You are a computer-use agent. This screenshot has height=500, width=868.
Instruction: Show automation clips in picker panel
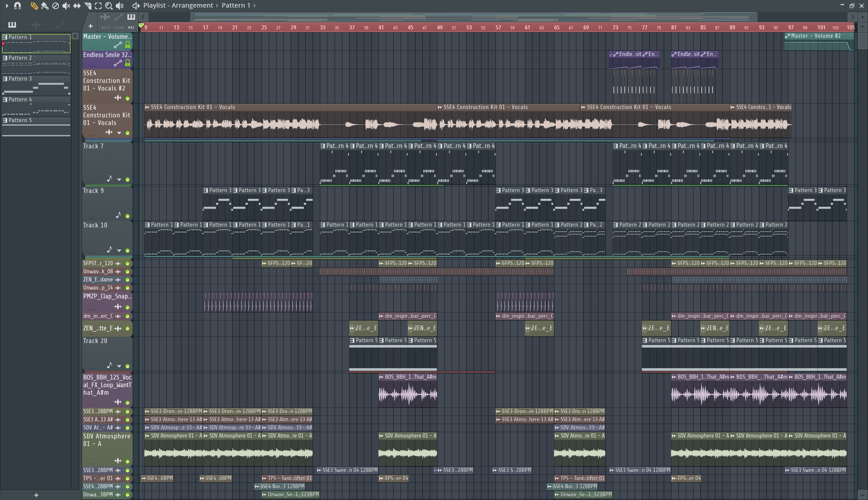(x=60, y=24)
